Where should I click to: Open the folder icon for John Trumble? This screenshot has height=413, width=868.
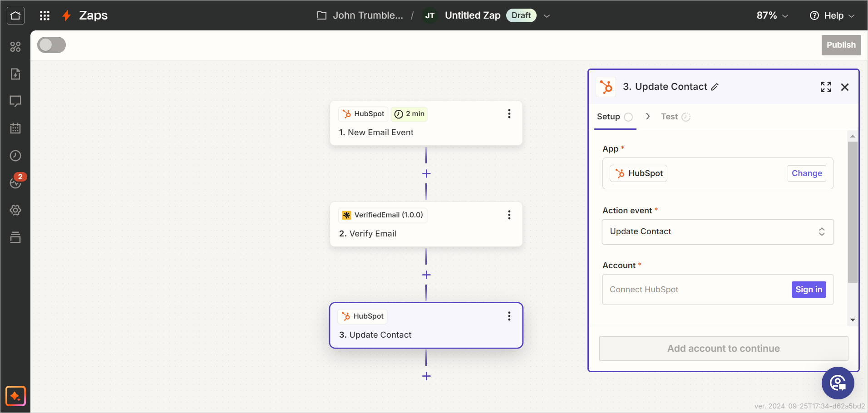point(322,16)
